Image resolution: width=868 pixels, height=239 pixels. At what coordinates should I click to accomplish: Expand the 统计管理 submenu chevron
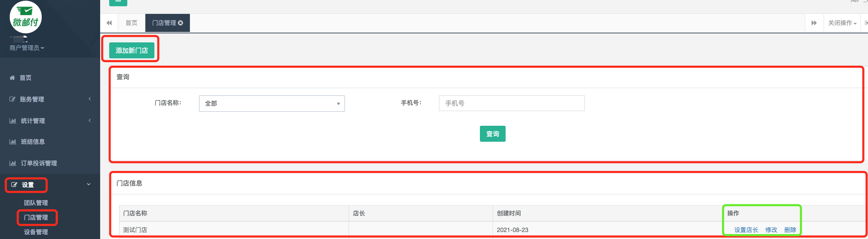click(x=90, y=121)
